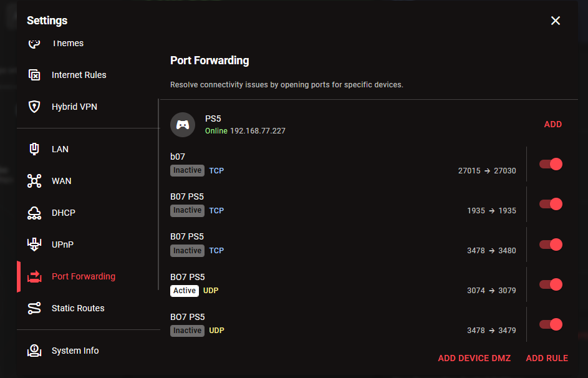Close the Settings dialog with X

click(x=556, y=21)
